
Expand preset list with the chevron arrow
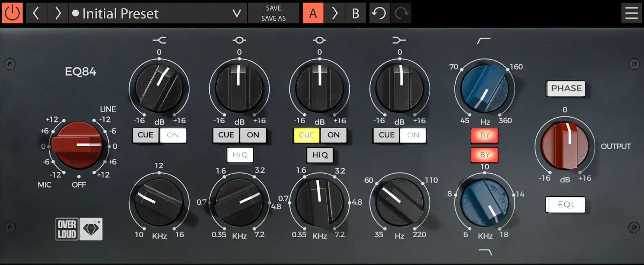237,13
